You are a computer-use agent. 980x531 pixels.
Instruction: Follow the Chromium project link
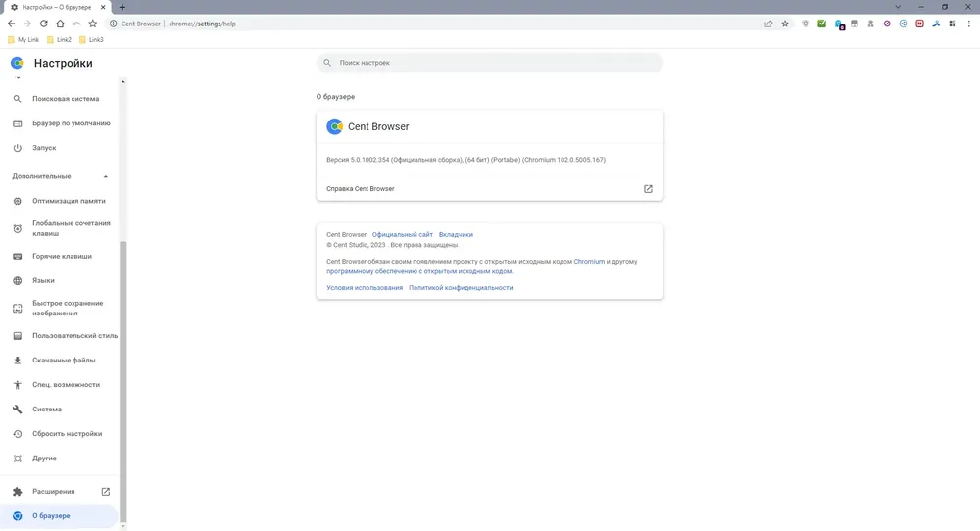click(x=589, y=262)
